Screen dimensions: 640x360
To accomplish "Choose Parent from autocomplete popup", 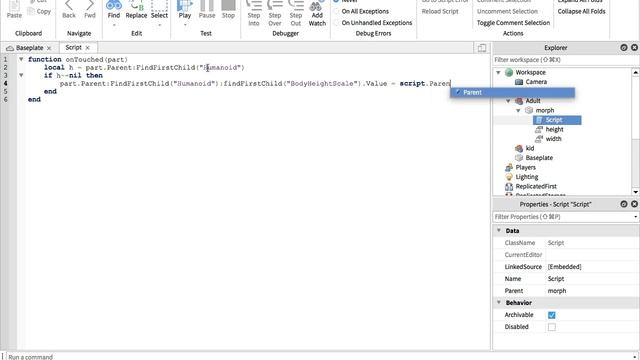I will click(513, 93).
